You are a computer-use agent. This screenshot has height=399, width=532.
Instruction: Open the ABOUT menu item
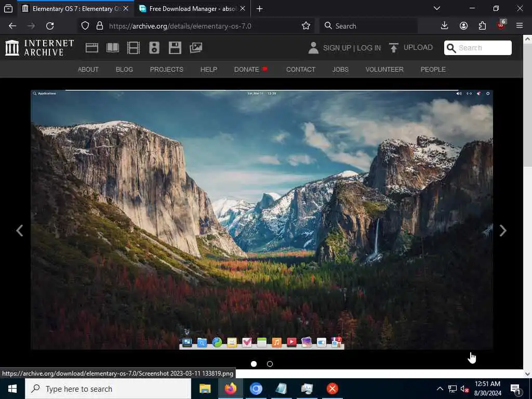[x=88, y=69]
